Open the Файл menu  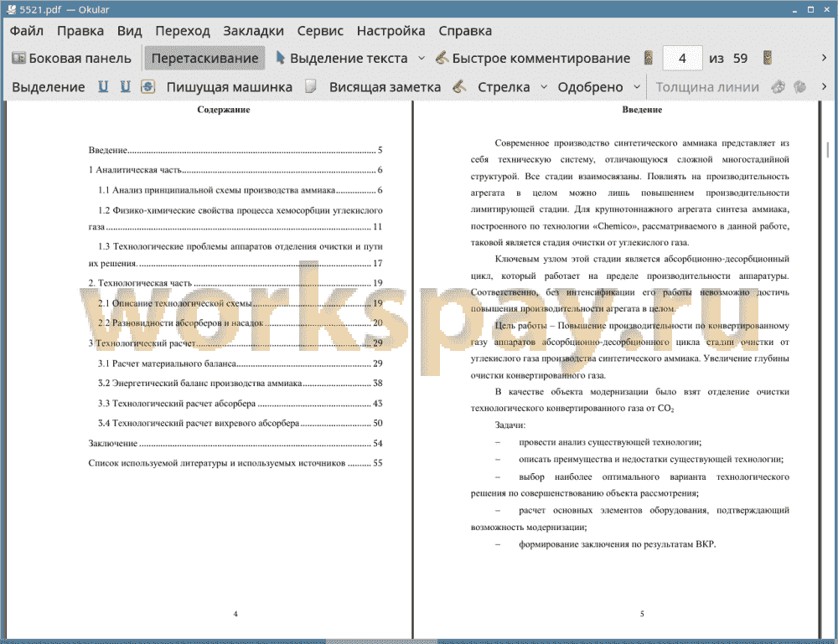coord(27,31)
